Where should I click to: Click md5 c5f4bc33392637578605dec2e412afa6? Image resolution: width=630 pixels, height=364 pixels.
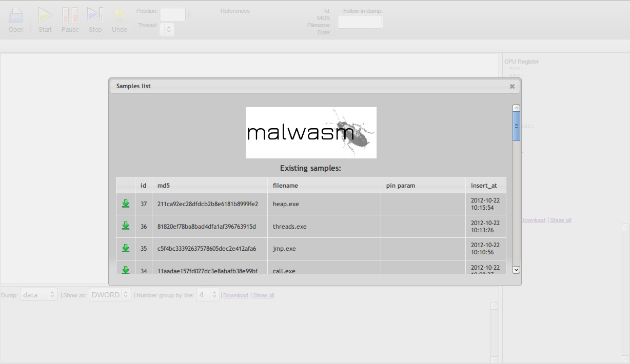coord(207,249)
